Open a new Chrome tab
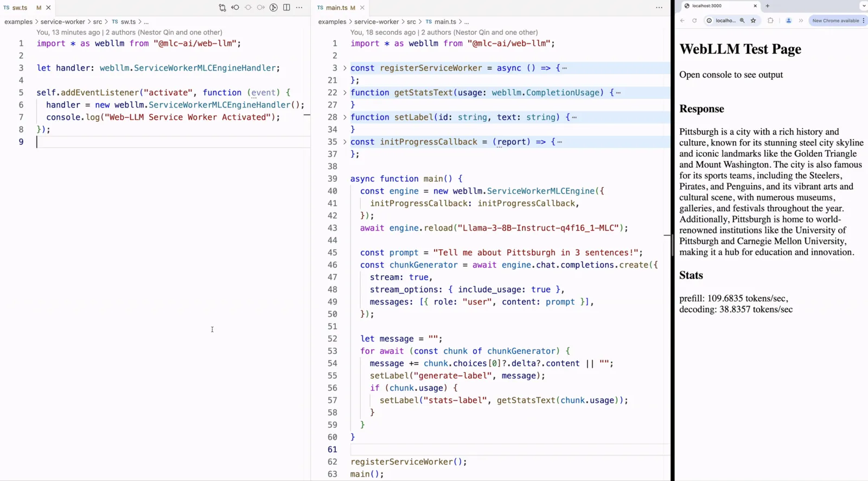This screenshot has height=481, width=868. click(768, 6)
